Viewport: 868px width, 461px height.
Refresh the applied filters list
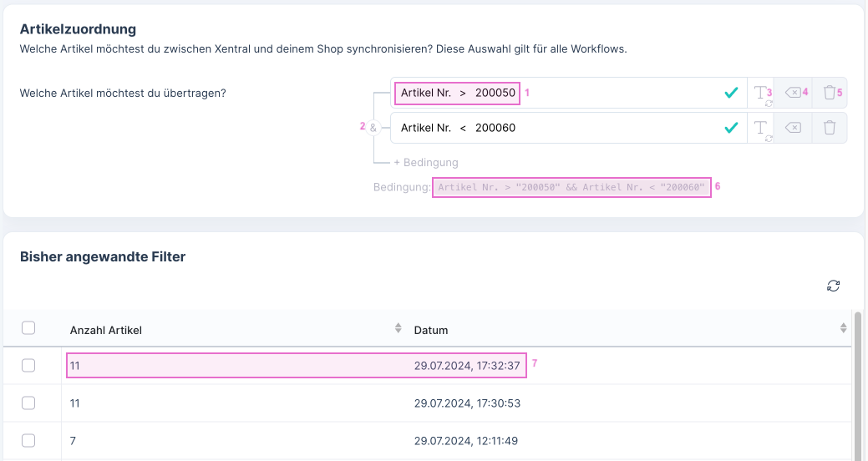[833, 286]
